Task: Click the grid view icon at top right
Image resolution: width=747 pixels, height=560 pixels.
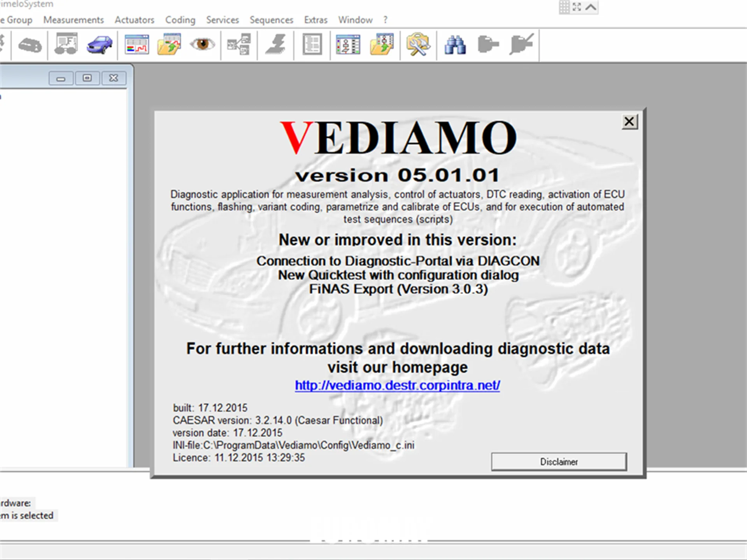Action: (x=564, y=7)
